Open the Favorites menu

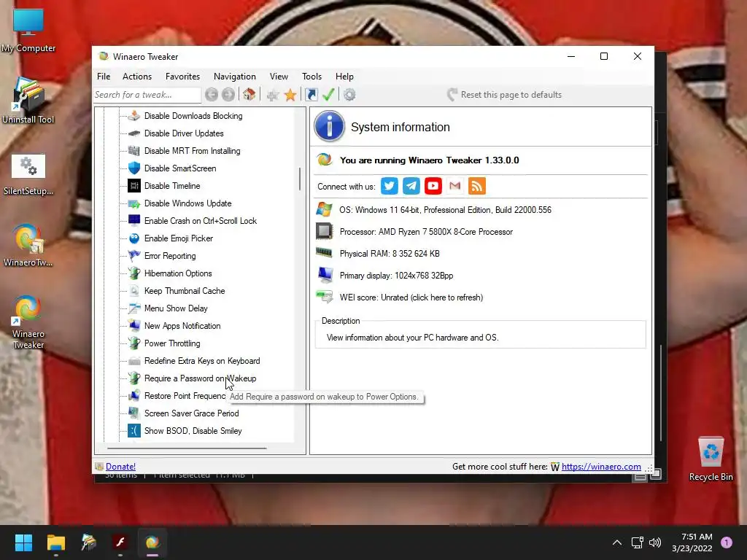(x=182, y=76)
